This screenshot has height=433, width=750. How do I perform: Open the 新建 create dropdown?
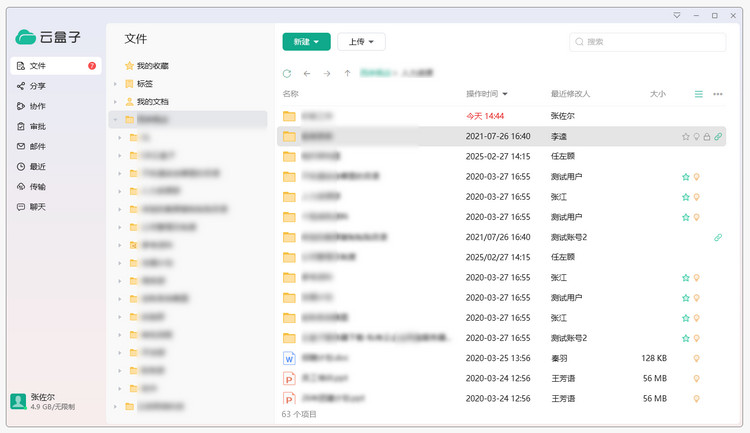coord(306,42)
